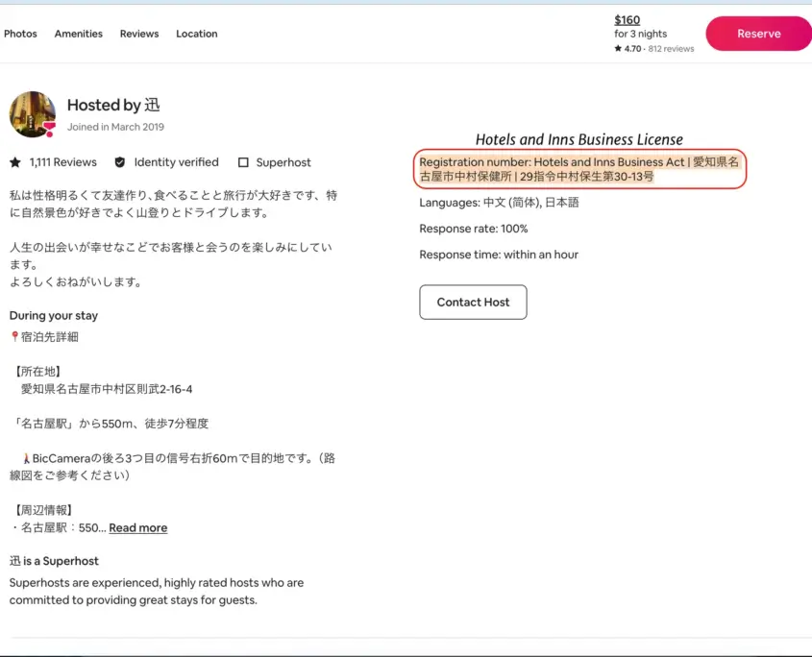Click the walking person icon by BicCamera
812x657 pixels.
[26, 458]
